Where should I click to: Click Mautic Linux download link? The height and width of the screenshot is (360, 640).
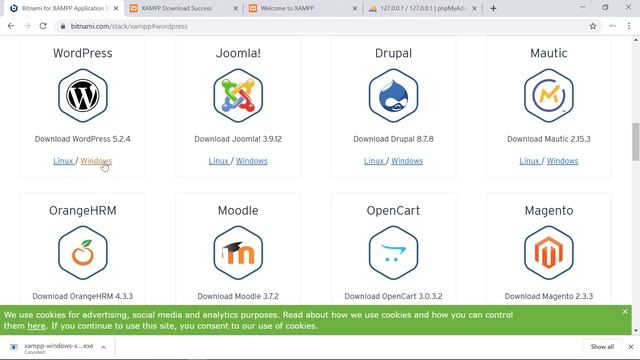[x=529, y=161]
